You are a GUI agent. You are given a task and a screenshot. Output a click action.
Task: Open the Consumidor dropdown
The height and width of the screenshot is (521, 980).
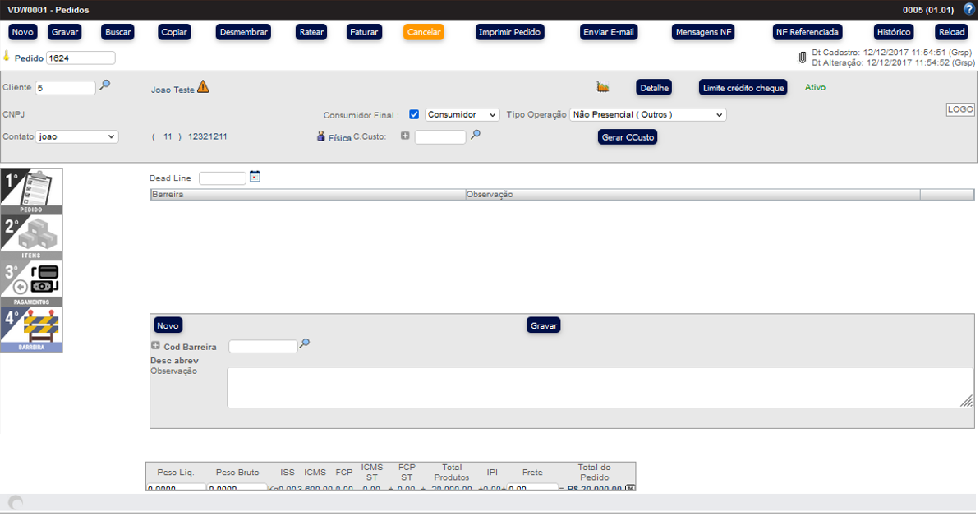(462, 115)
